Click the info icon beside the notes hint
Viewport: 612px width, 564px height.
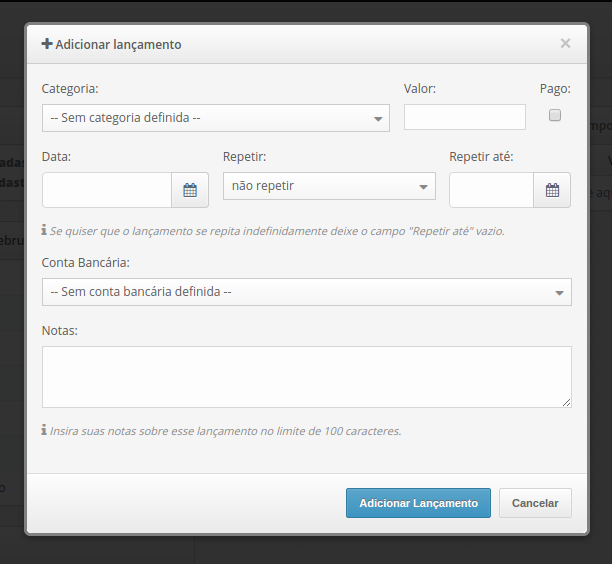click(44, 430)
